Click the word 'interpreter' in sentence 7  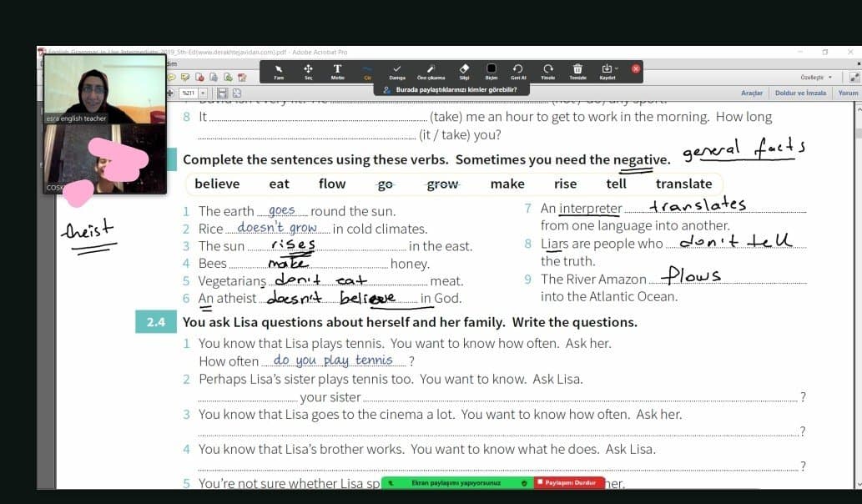[x=591, y=209]
